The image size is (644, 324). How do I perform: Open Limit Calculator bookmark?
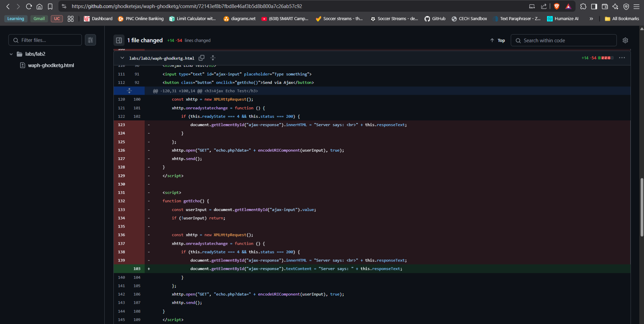[x=193, y=19]
